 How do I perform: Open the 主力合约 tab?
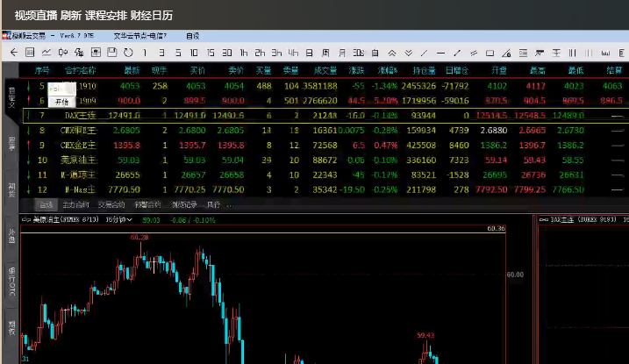75,205
